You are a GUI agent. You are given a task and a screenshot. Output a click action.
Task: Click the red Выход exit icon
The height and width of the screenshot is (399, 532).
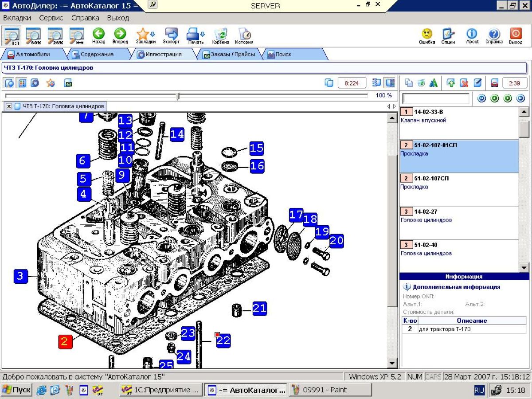point(516,36)
